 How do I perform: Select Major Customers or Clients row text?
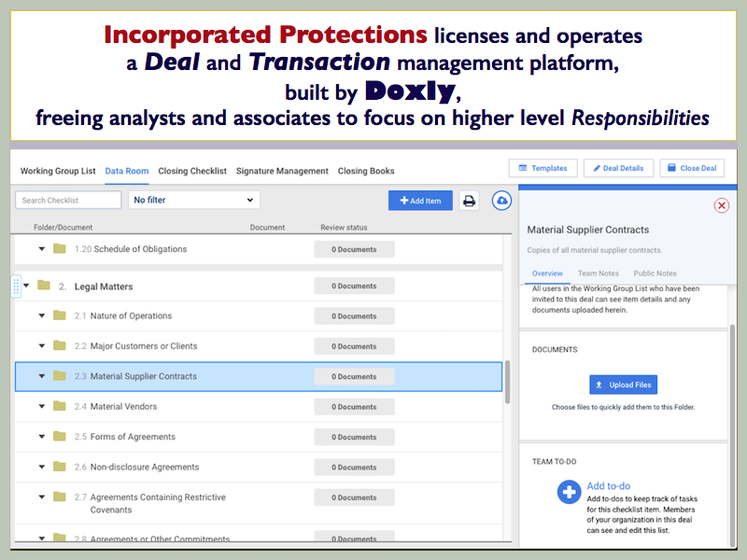144,345
